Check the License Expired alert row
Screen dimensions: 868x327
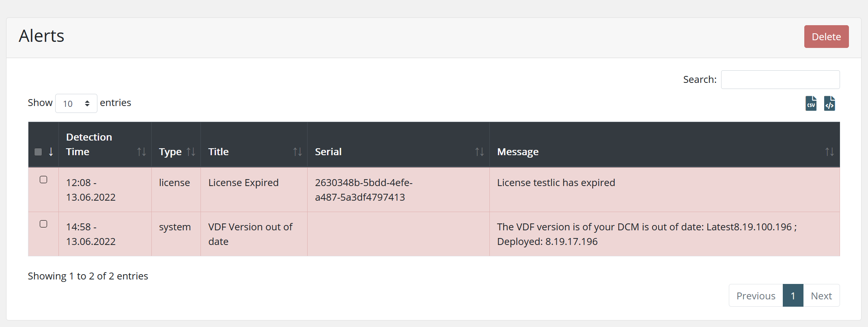click(x=43, y=180)
